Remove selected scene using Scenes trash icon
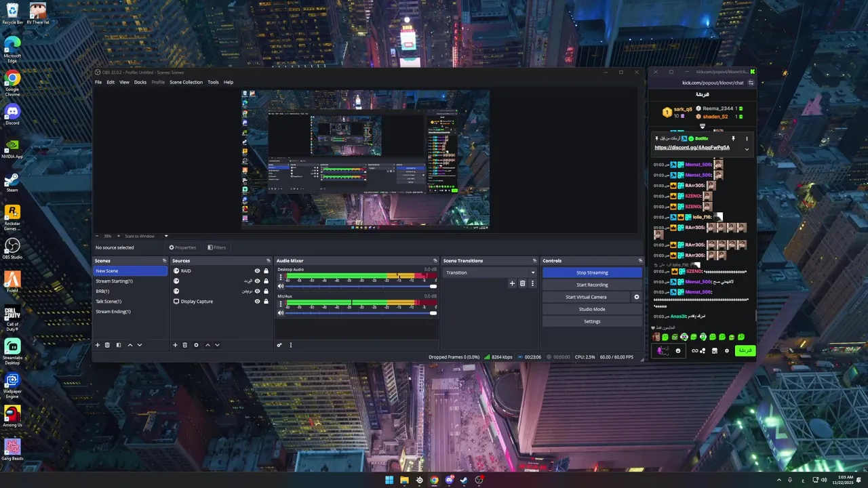Screen dimensions: 868x488 (107, 345)
